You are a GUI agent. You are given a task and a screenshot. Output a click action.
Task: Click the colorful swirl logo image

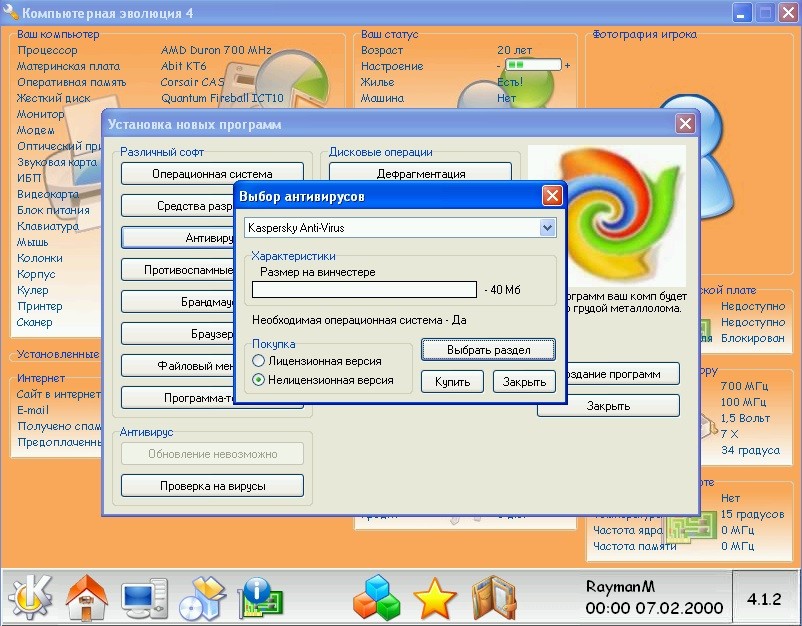607,215
